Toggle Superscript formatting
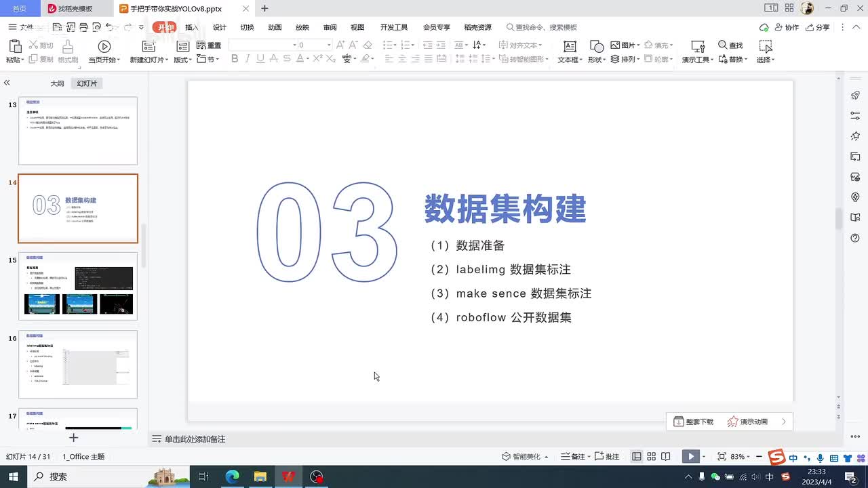 coord(317,59)
